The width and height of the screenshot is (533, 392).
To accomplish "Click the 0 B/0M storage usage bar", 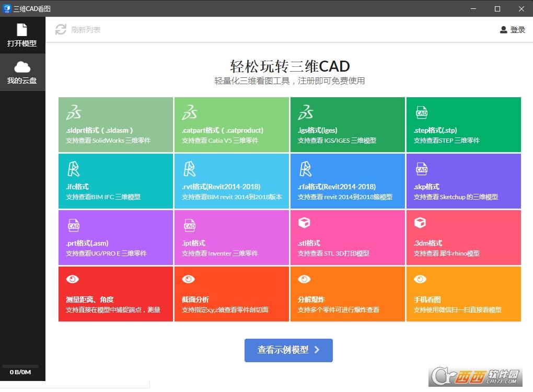I will click(20, 366).
